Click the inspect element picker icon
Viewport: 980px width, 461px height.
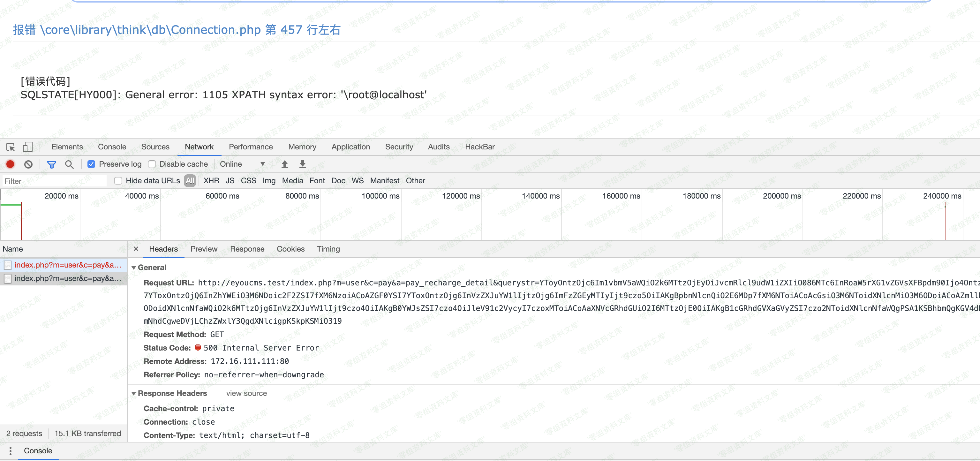point(11,147)
